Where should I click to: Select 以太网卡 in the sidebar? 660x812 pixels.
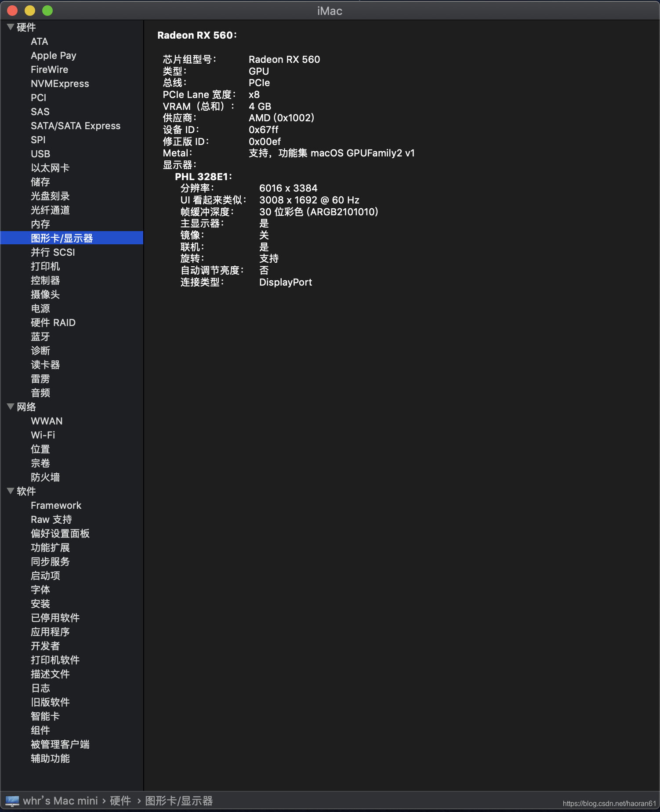pos(50,168)
